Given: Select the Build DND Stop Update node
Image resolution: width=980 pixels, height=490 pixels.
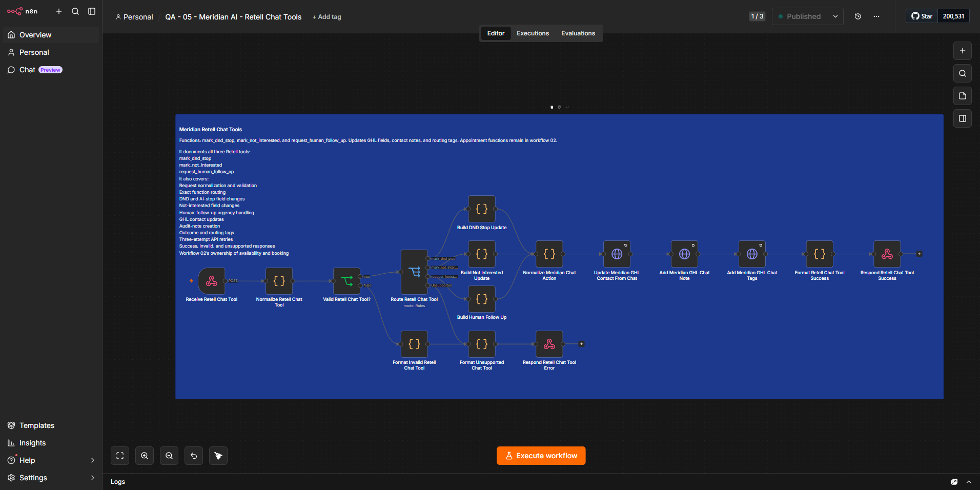Looking at the screenshot, I should click(x=482, y=209).
